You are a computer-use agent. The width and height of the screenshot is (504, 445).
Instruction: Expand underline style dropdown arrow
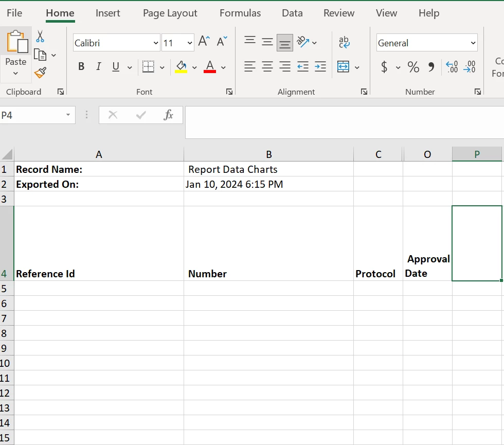click(x=130, y=67)
